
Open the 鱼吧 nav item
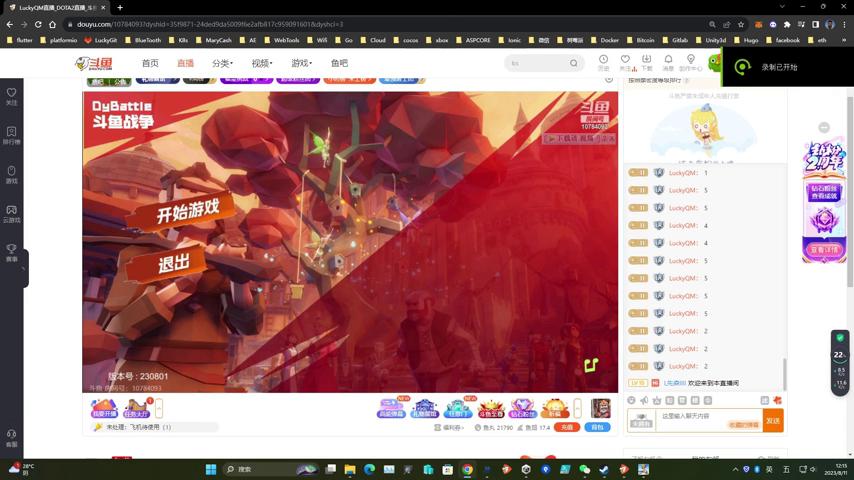[x=339, y=63]
